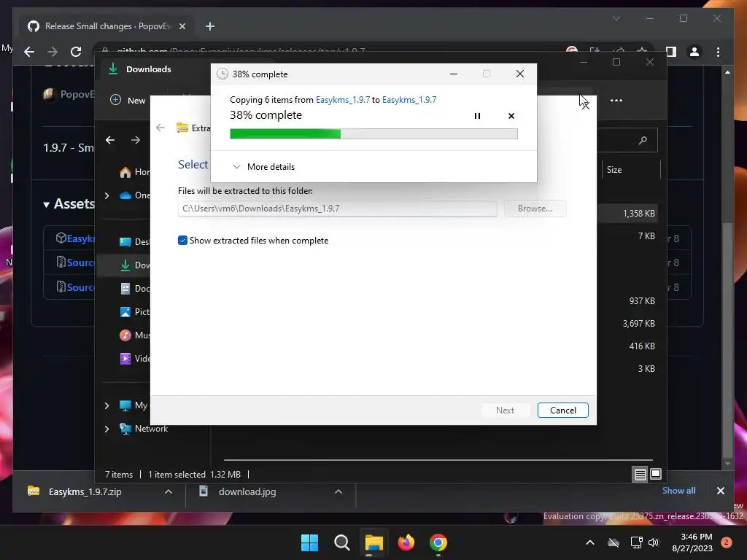Open options for Easykms_1.9.7.zip download
This screenshot has height=560, width=747.
[x=169, y=491]
